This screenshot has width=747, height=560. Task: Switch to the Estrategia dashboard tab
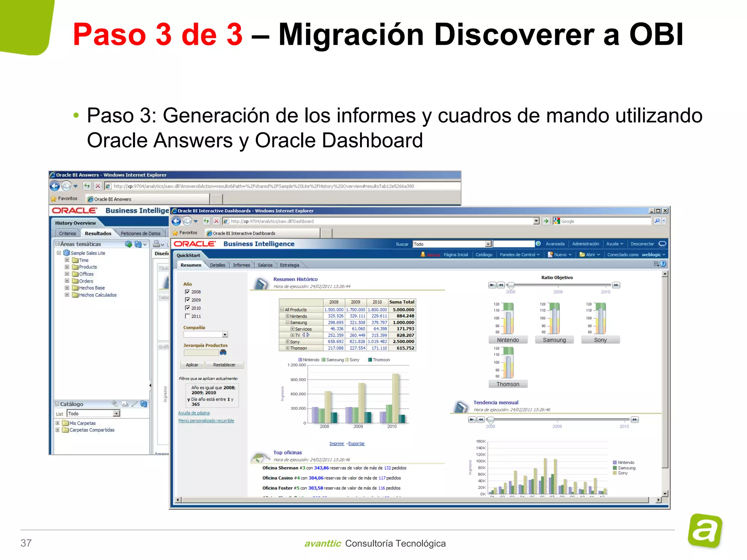(x=290, y=265)
